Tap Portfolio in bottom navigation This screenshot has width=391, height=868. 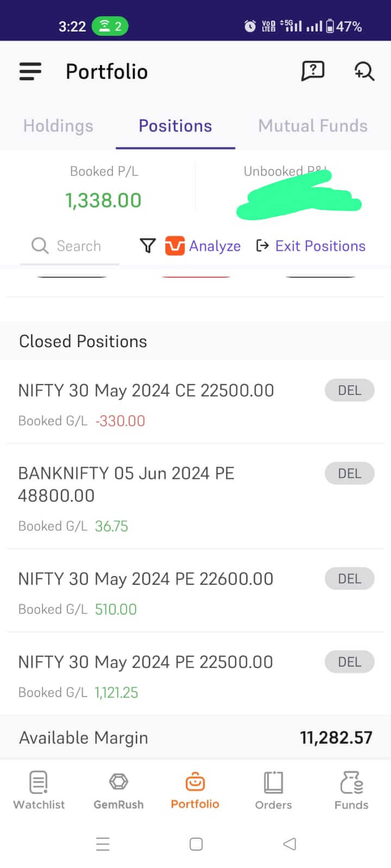click(195, 790)
